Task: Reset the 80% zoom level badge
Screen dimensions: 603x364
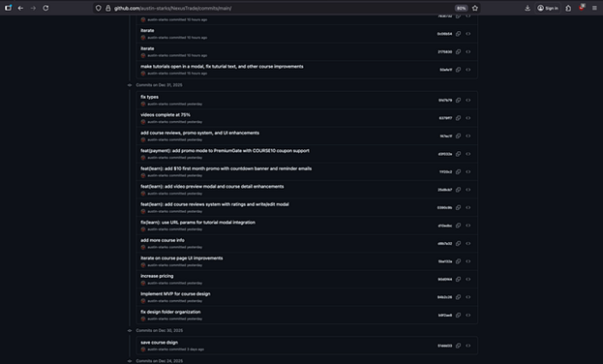Action: (x=461, y=8)
